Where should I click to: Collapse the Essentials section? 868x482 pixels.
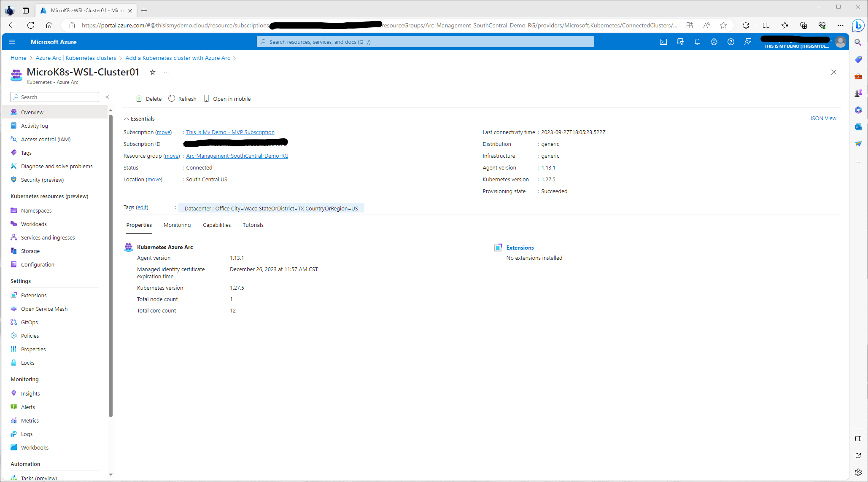[126, 119]
